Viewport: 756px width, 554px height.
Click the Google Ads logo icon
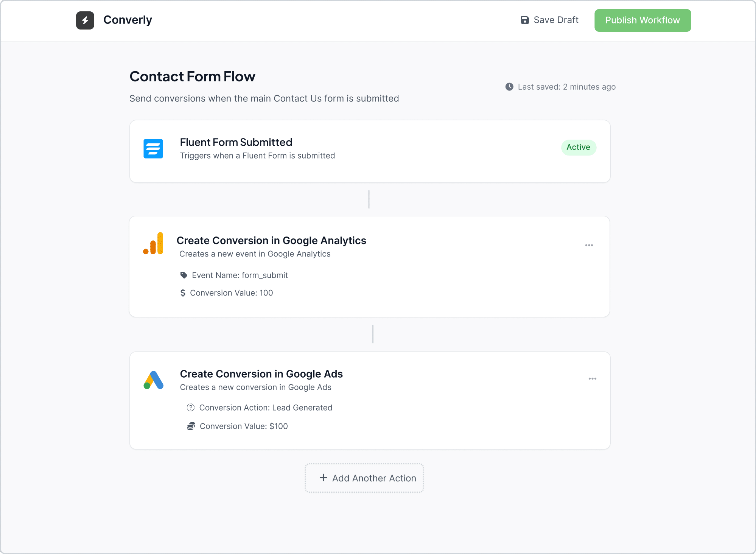coord(153,380)
